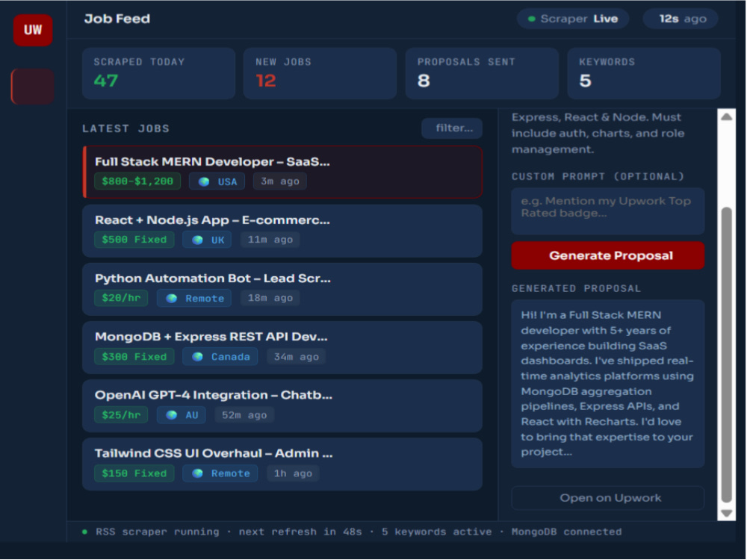Open Python Automation Bot job card
The image size is (747, 560).
282,289
